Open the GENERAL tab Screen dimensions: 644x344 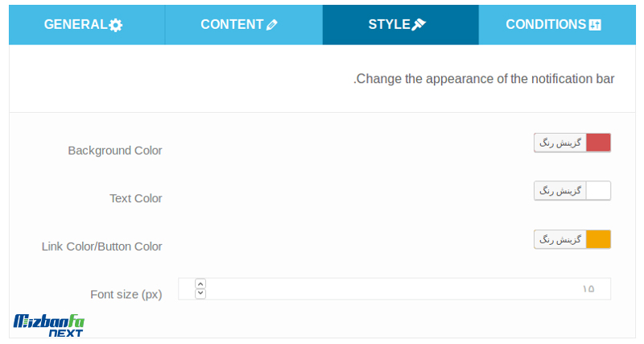(x=87, y=25)
